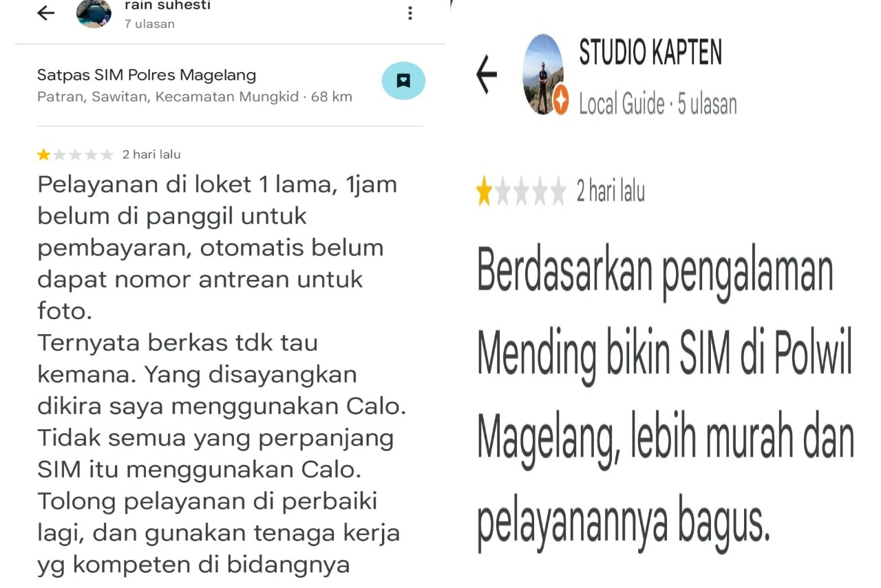Click the '7 ulasan' review count
The width and height of the screenshot is (881, 588).
pos(149,23)
